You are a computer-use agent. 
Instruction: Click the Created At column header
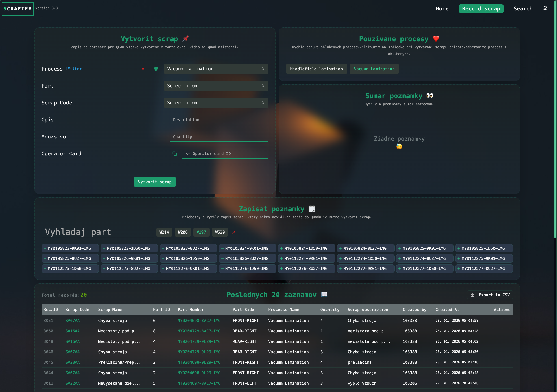pos(447,310)
